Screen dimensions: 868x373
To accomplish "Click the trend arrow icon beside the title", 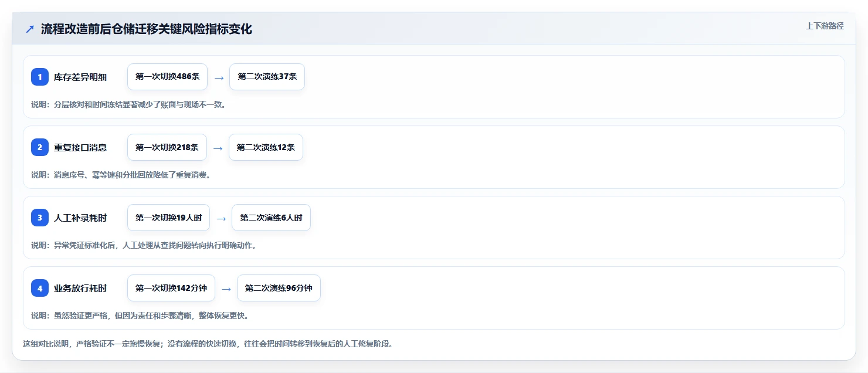I will (x=30, y=29).
